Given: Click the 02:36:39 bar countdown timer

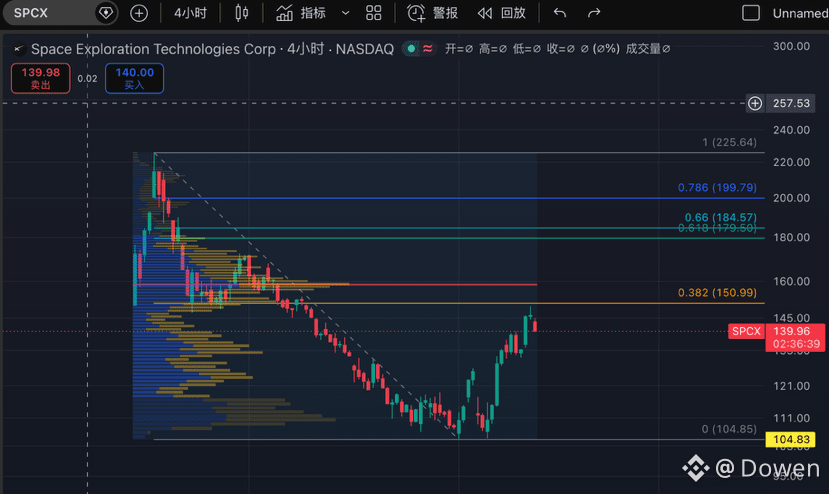Looking at the screenshot, I should [796, 344].
